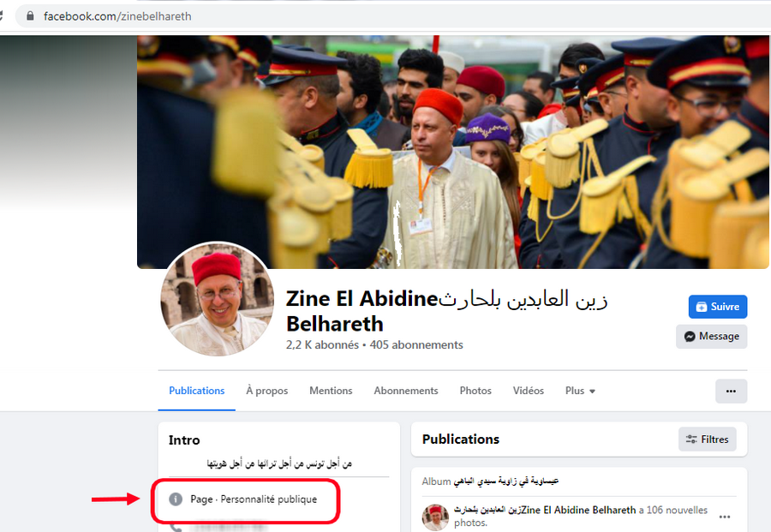The width and height of the screenshot is (771, 532).
Task: Open the three-dots menu on the album post
Action: [x=724, y=517]
